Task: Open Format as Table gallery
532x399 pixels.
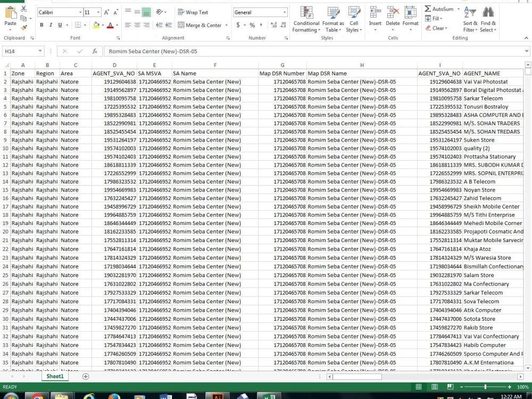Action: click(x=333, y=19)
